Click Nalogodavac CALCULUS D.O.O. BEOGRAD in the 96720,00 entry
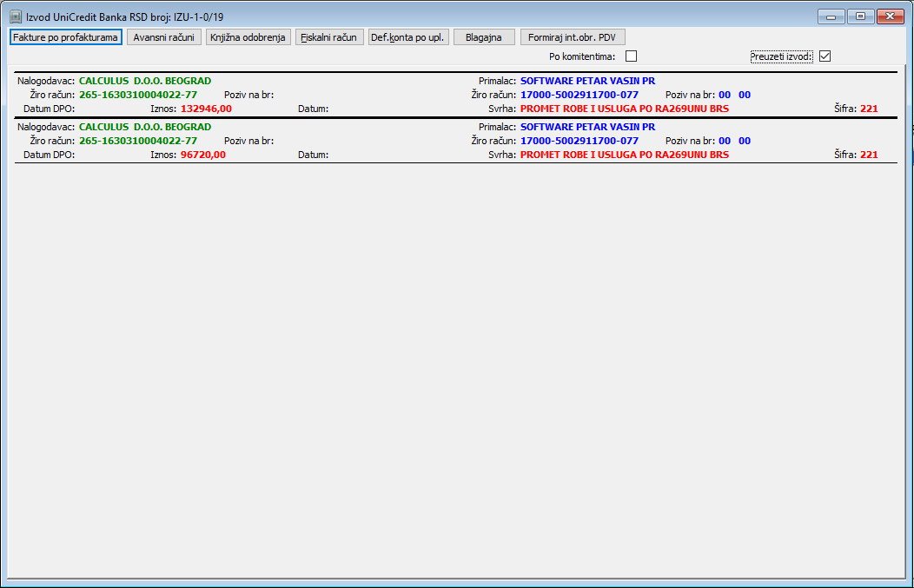This screenshot has height=588, width=914. [145, 127]
